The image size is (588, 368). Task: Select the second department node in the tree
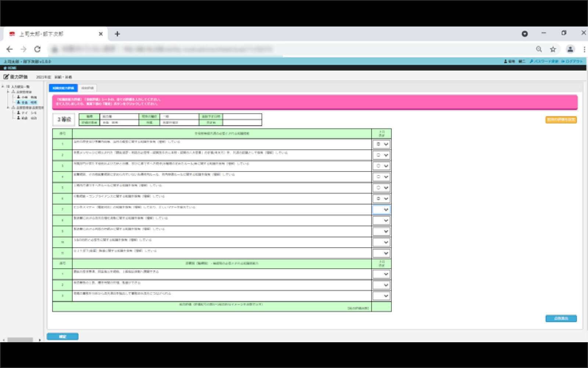pos(28,108)
